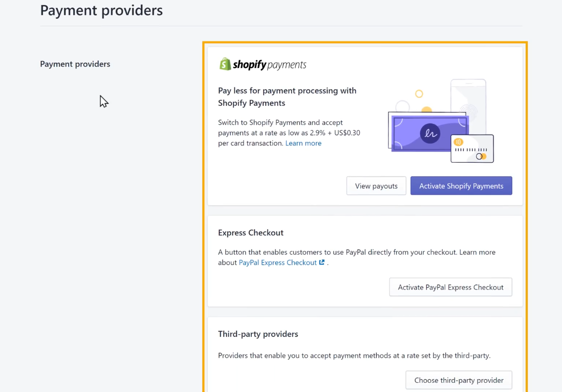
Task: Click the 'A button that enables customers' description
Action: tap(357, 257)
